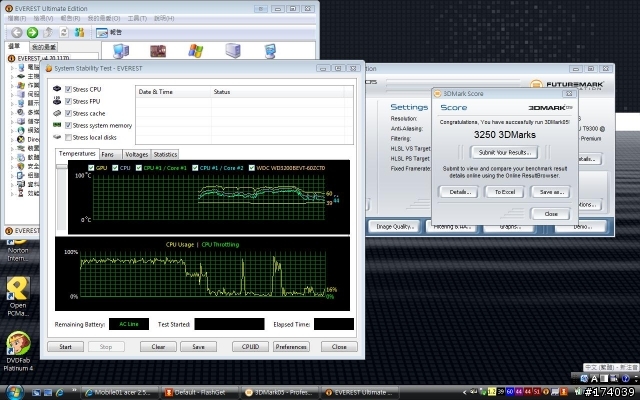Toggle the GPU temperature graph checkbox
640x400 pixels.
[x=91, y=168]
